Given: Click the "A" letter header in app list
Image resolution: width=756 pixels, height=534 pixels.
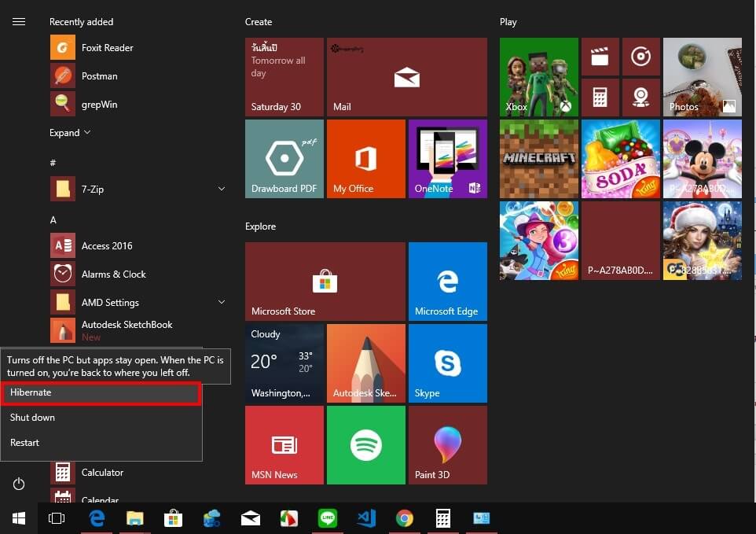Looking at the screenshot, I should 53,220.
